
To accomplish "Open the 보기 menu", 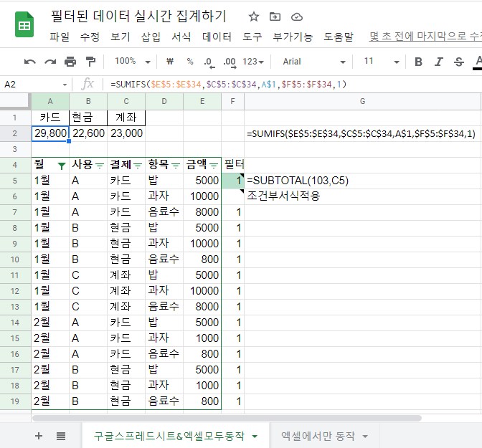I will coord(120,37).
